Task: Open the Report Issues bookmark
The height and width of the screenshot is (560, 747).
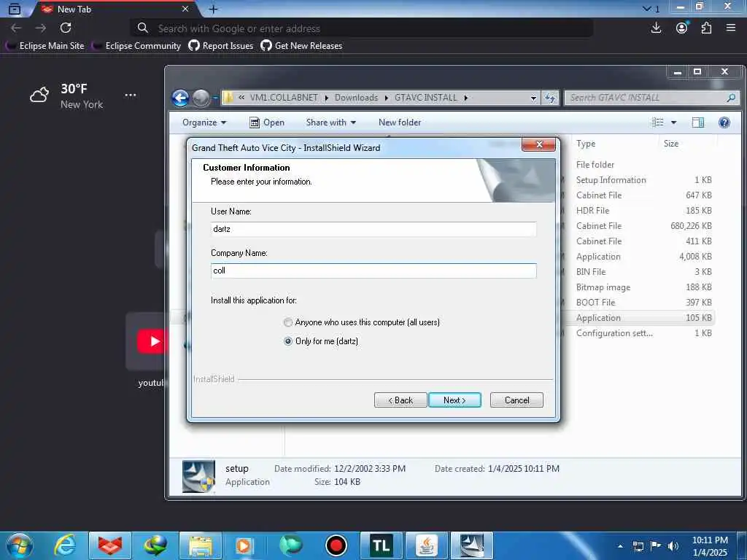Action: coord(220,46)
